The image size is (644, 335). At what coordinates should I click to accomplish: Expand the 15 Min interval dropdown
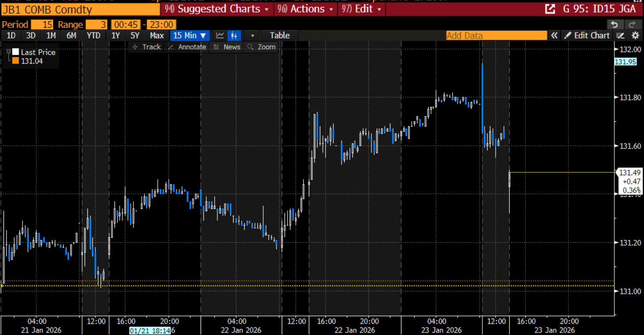tap(190, 36)
